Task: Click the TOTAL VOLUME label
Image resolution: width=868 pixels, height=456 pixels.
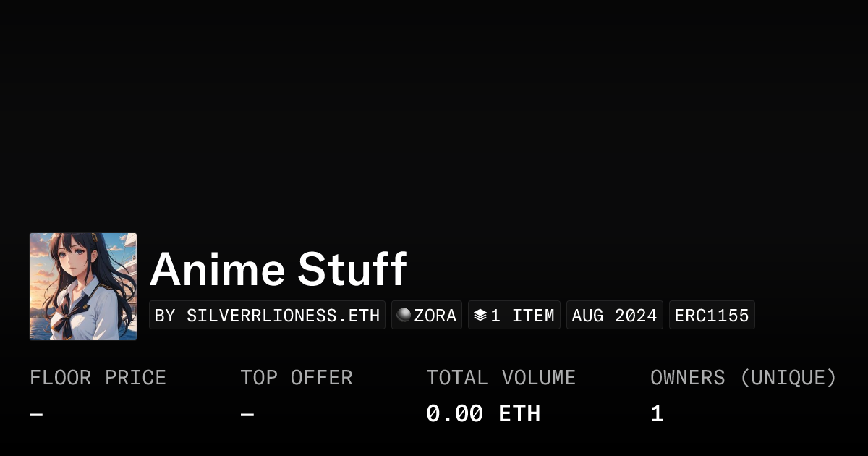Action: pyautogui.click(x=501, y=378)
